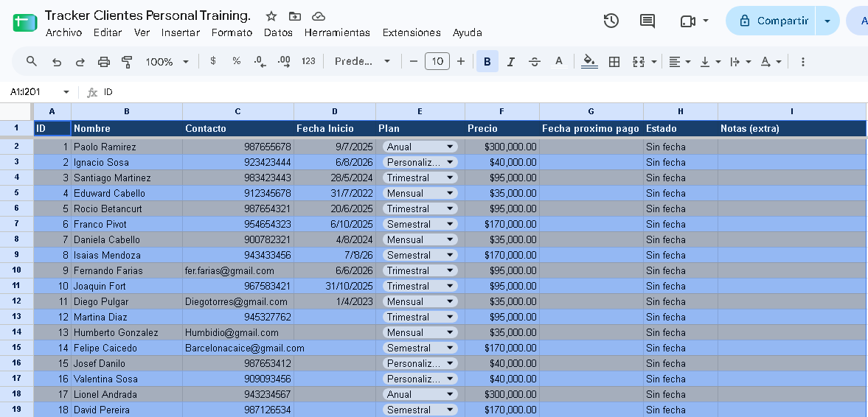Viewport: 868px width, 417px height.
Task: Open the Ver menu
Action: (x=142, y=32)
